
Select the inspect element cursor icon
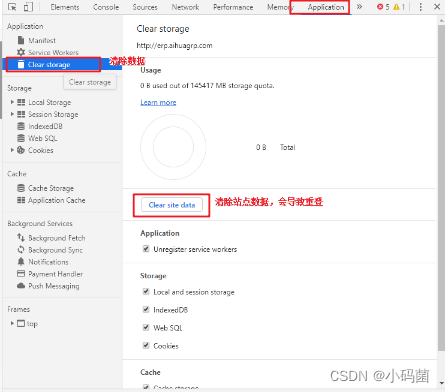[x=12, y=7]
